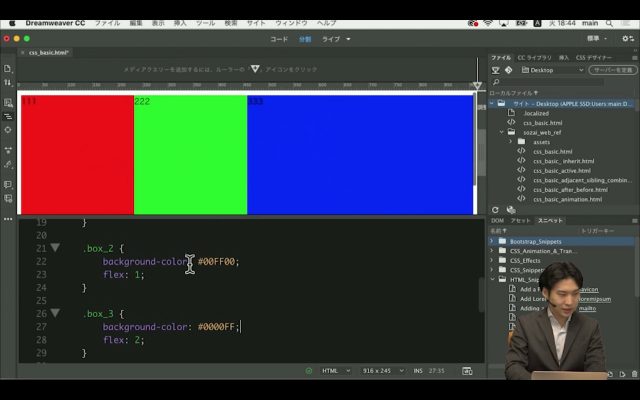Click the Open Documents icon in left toolbar
Screen dimensions: 640x400
pos(8,69)
